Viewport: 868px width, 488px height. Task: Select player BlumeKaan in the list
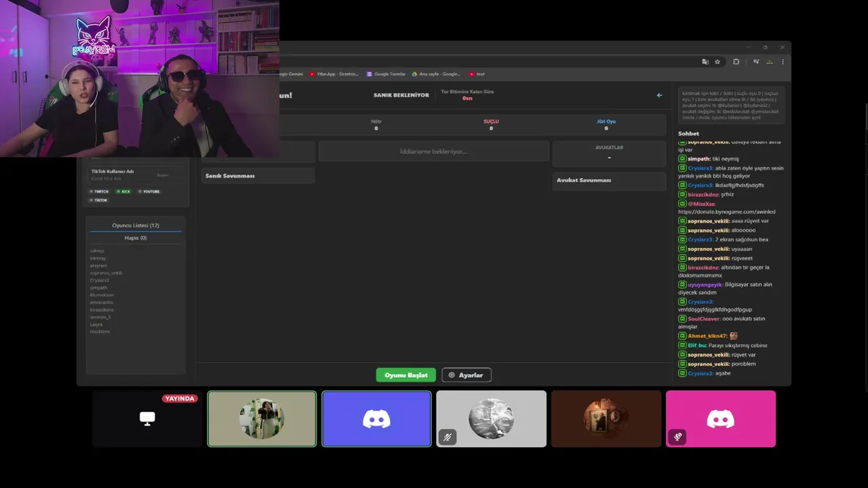point(102,295)
